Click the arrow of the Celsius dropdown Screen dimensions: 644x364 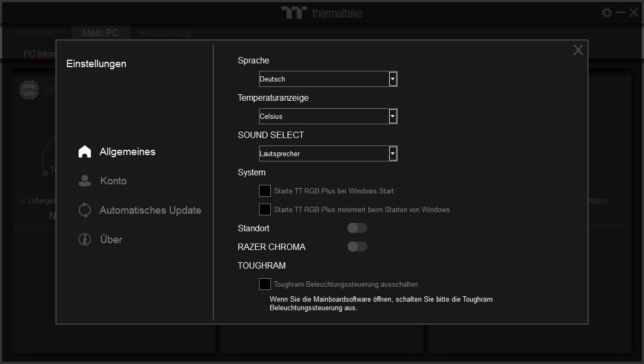point(393,116)
